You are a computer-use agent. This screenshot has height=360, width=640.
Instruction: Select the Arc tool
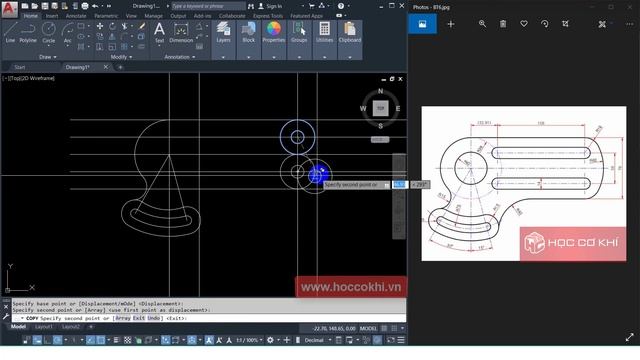tap(67, 33)
